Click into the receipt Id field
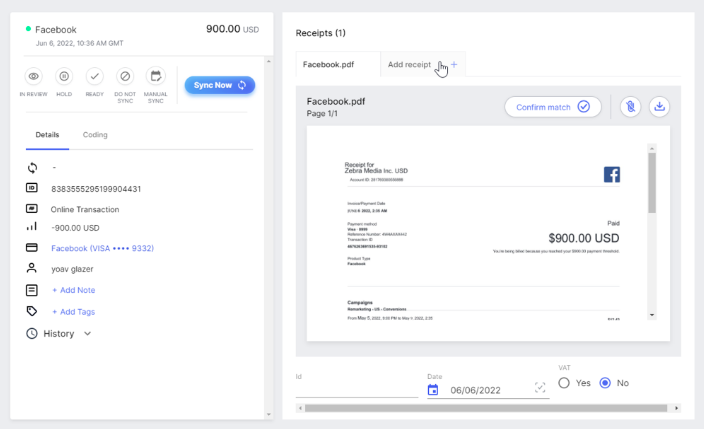704x429 pixels. (357, 390)
